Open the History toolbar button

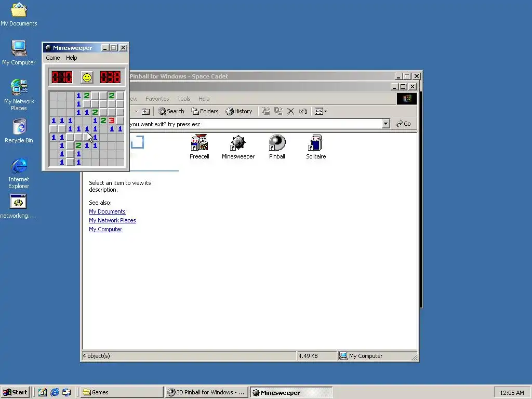(239, 111)
